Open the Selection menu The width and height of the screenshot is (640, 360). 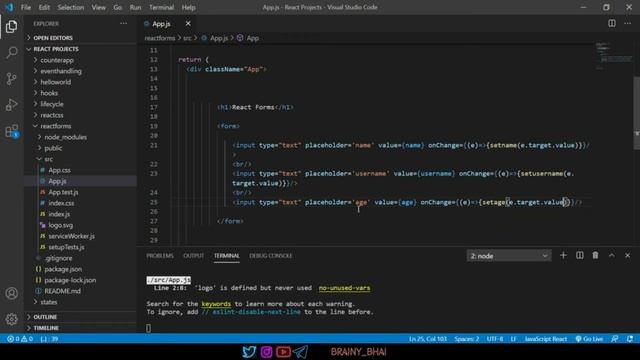[71, 7]
